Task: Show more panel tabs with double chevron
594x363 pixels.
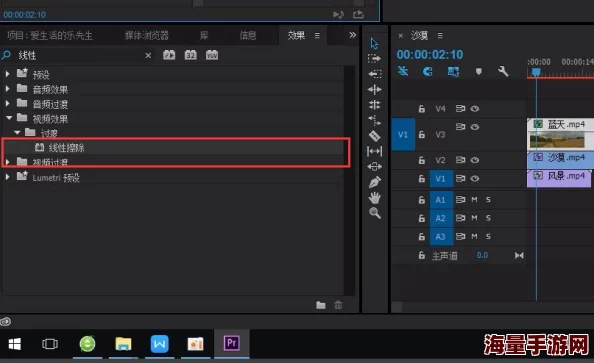Action: [352, 35]
